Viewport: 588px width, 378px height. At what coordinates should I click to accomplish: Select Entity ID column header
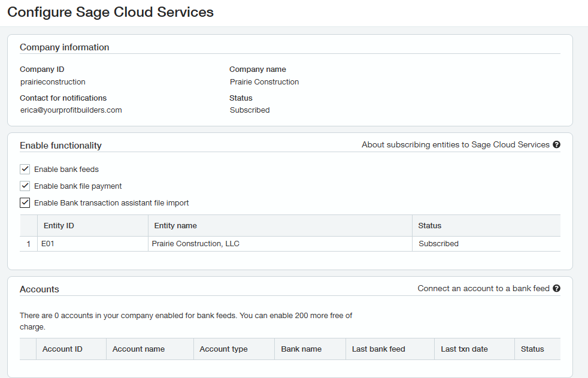[93, 225]
